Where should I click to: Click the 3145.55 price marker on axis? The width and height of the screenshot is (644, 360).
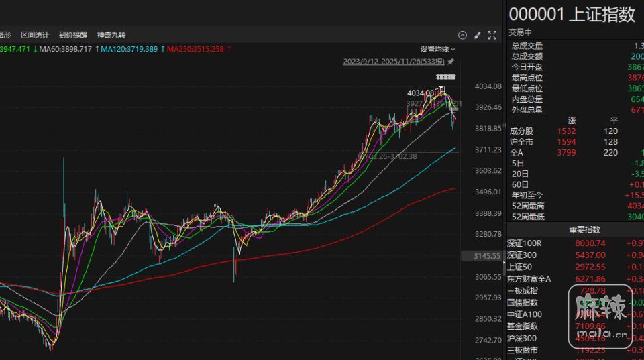click(x=482, y=256)
